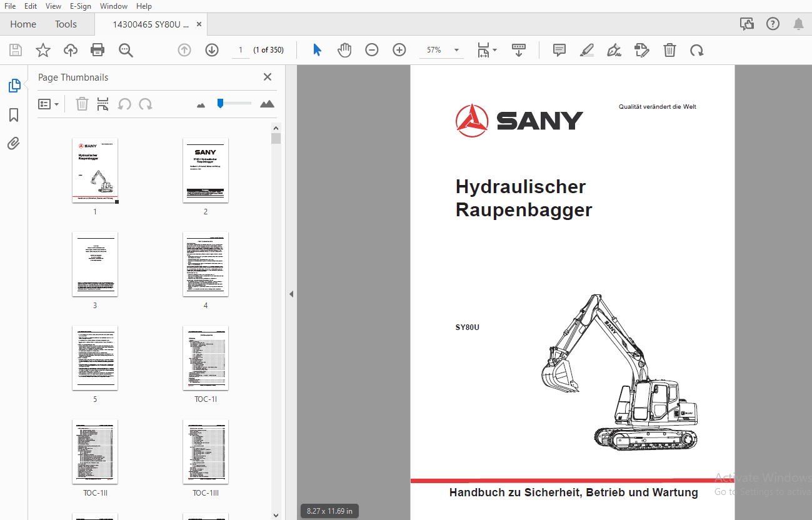812x520 pixels.
Task: Rotate the view with the toolbar rotate icon
Action: tap(697, 50)
